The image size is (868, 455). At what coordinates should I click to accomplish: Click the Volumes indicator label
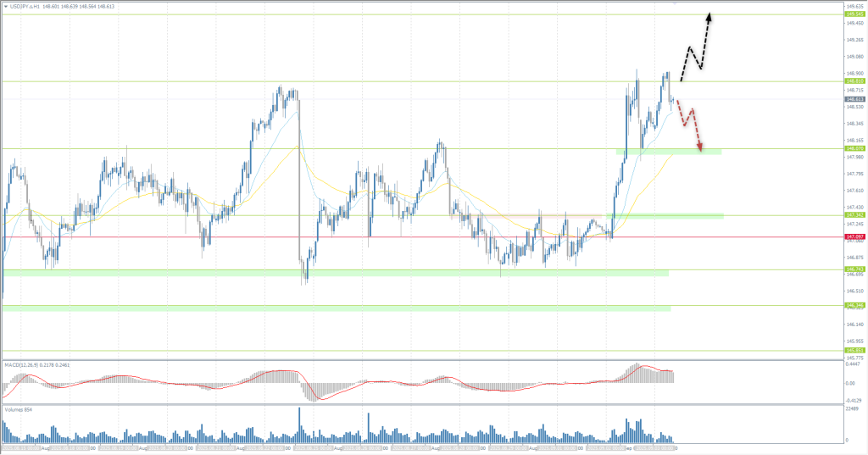[18, 409]
